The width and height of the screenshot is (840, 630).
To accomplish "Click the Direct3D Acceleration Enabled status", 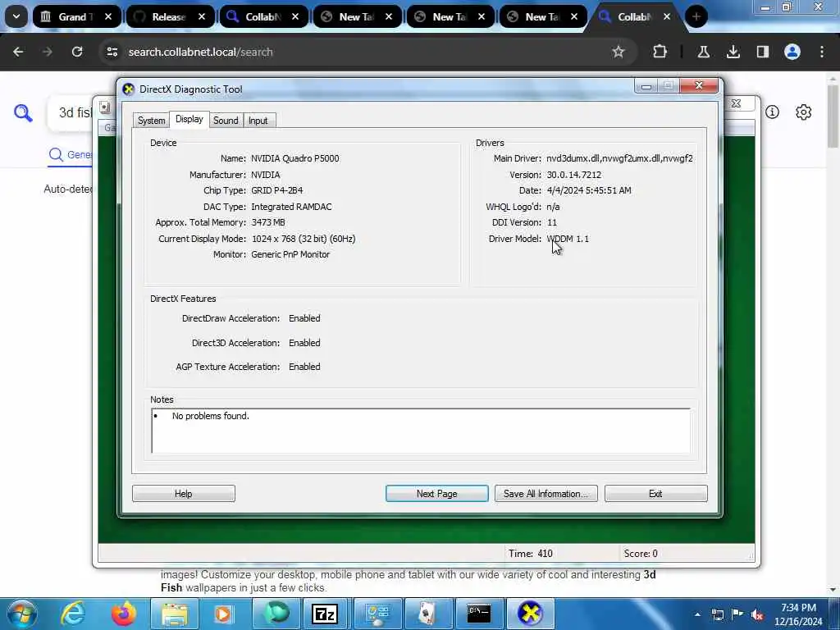I will pyautogui.click(x=304, y=343).
